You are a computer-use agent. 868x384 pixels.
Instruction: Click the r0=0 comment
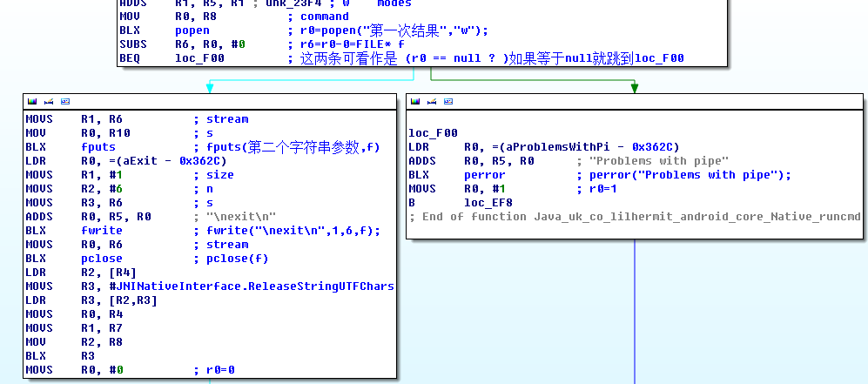pyautogui.click(x=221, y=369)
